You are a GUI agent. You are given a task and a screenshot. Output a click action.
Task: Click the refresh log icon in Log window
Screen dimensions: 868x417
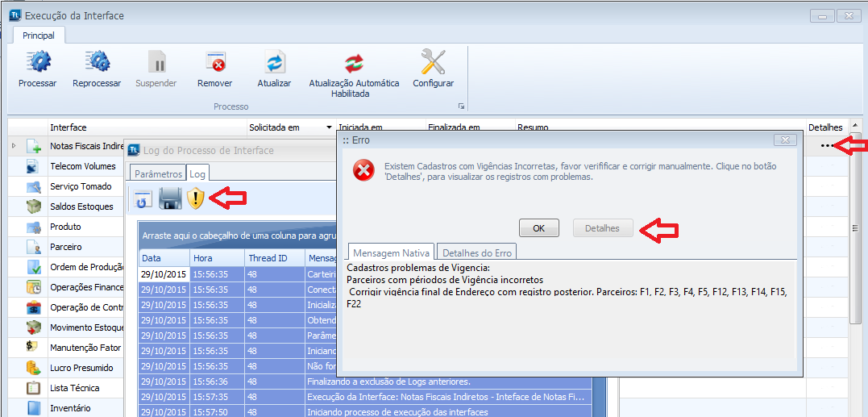pyautogui.click(x=144, y=199)
